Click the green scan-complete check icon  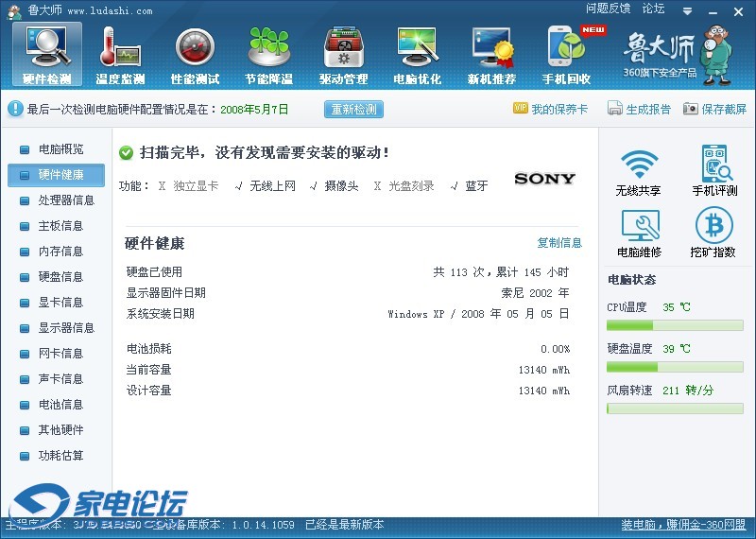click(x=126, y=153)
